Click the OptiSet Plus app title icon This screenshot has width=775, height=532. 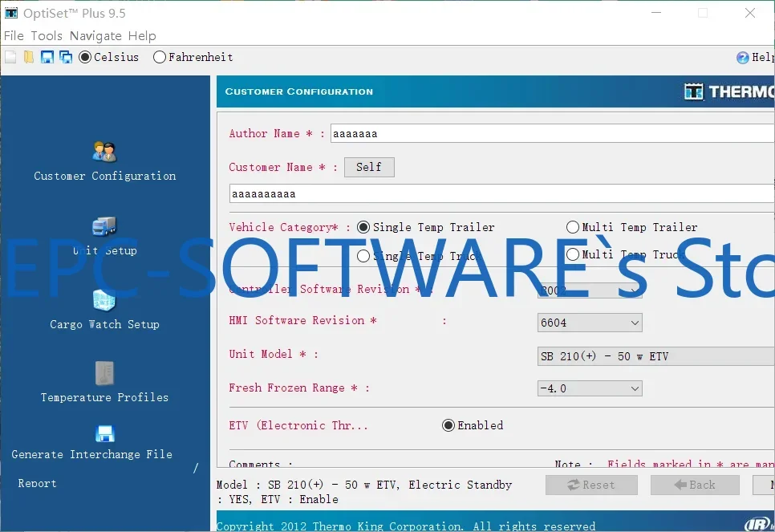[x=11, y=13]
